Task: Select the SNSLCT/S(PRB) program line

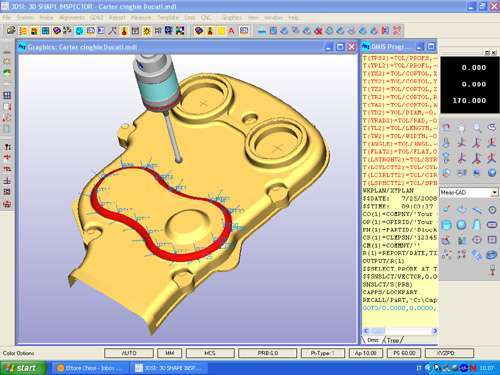Action: tap(388, 284)
